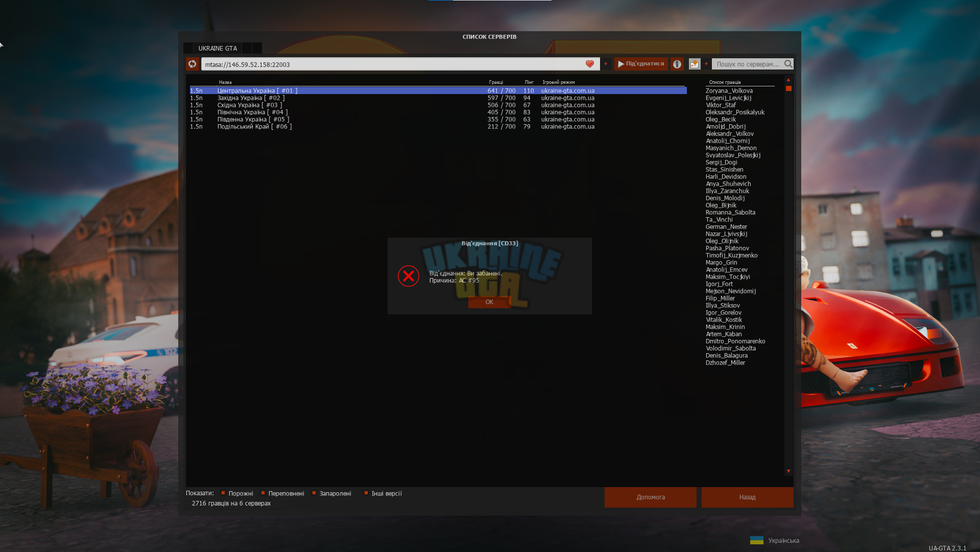Click player Aleksandr_Volkov in the player list
Image resolution: width=980 pixels, height=552 pixels.
[x=730, y=133]
